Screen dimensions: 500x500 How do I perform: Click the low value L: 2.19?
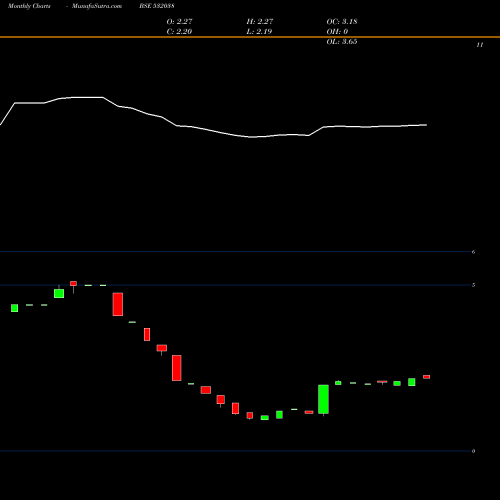[259, 31]
